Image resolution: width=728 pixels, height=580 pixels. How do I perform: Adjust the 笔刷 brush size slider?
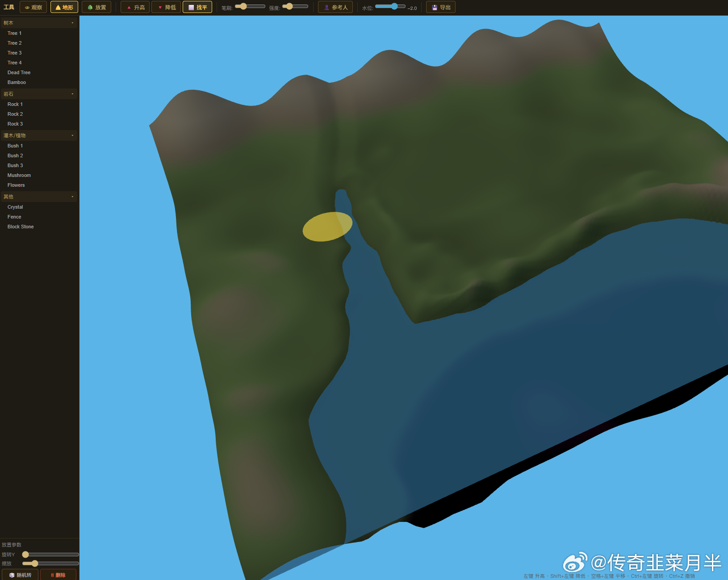tap(250, 6)
